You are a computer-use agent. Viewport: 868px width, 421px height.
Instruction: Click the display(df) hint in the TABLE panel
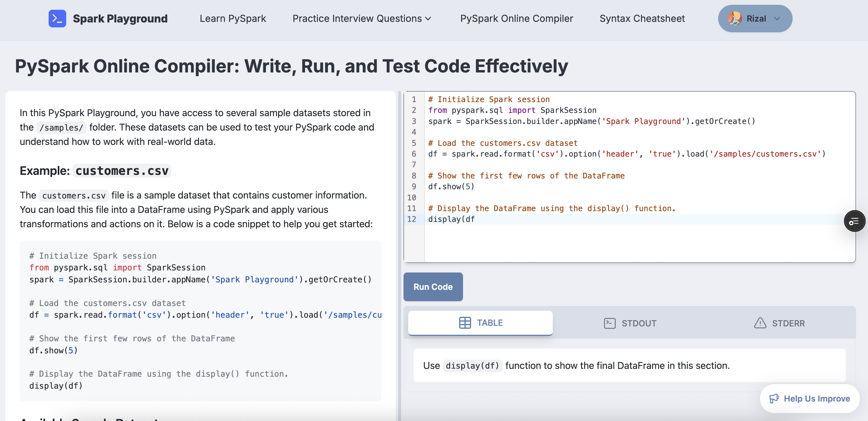(472, 366)
